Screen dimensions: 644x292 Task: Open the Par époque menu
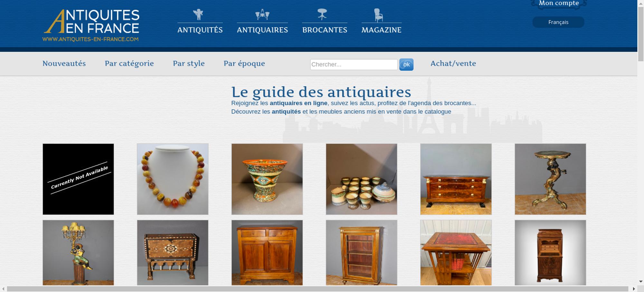click(244, 64)
